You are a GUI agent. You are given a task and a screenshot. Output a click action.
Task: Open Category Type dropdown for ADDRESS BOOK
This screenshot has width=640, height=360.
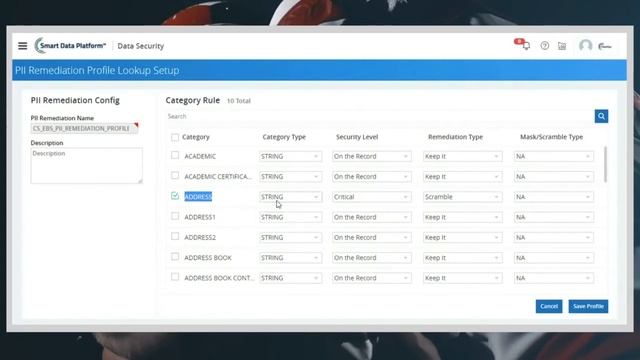click(x=290, y=258)
